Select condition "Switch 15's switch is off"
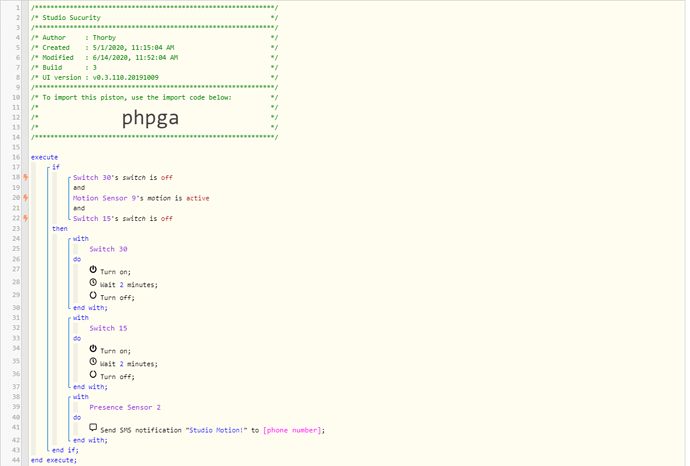Screen dimensions: 690x466 click(x=123, y=218)
